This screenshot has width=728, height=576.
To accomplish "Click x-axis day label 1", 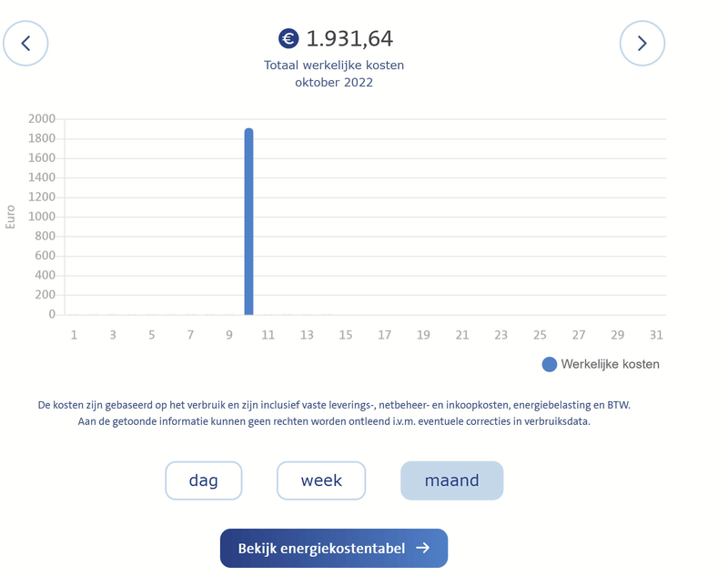I will [x=74, y=335].
